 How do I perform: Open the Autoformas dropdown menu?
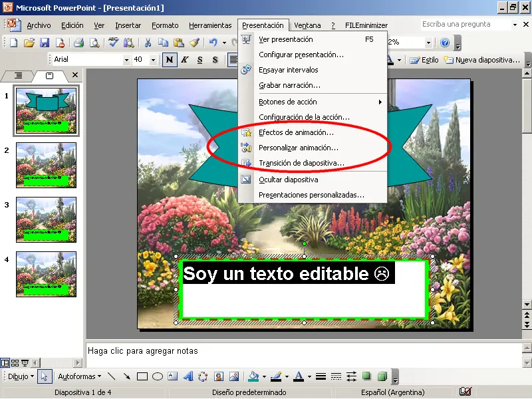(x=79, y=376)
